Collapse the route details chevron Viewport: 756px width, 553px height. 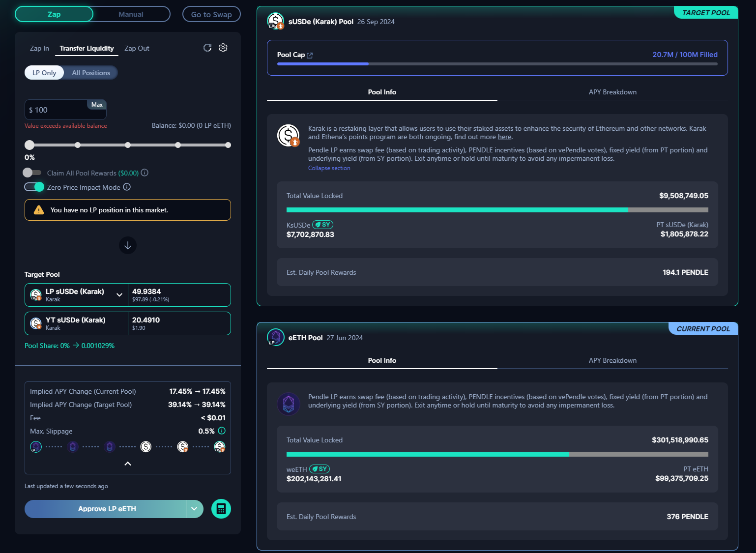(128, 464)
